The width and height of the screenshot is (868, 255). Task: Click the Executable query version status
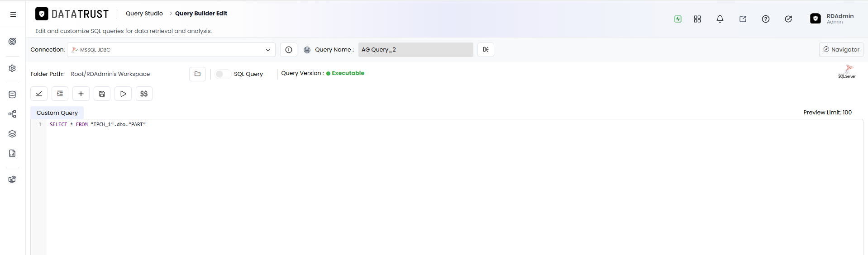pyautogui.click(x=345, y=73)
